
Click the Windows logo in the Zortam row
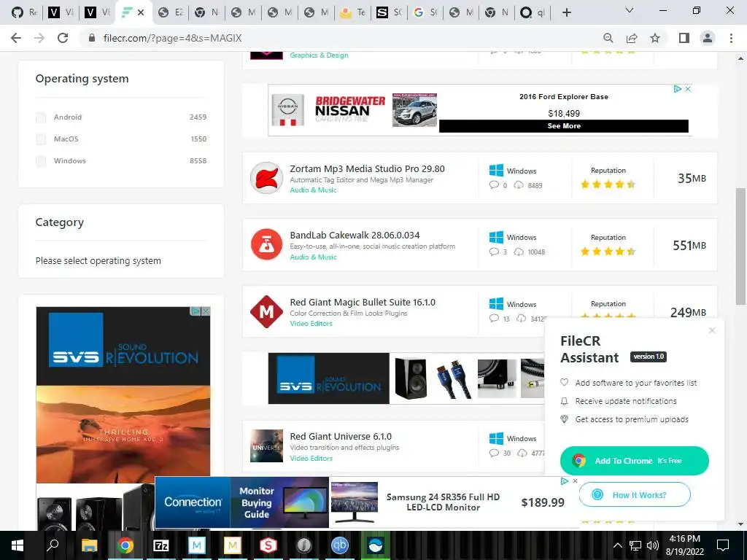(496, 171)
